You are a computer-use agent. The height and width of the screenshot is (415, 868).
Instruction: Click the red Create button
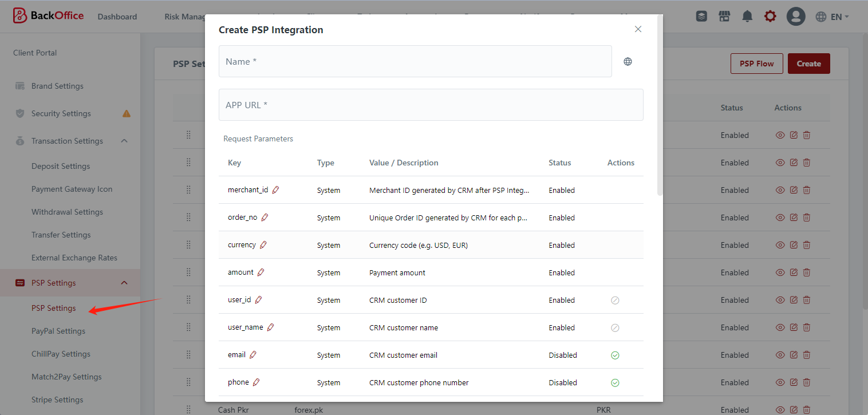click(x=809, y=64)
